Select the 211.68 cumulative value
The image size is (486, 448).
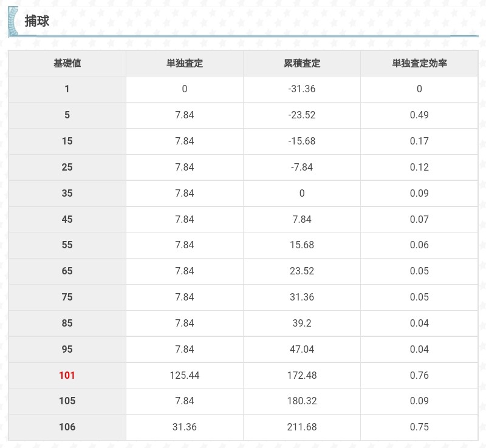(x=302, y=427)
